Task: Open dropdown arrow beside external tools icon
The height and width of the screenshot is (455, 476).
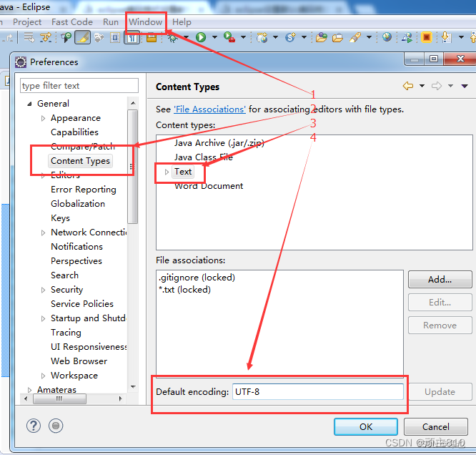Action: click(243, 37)
